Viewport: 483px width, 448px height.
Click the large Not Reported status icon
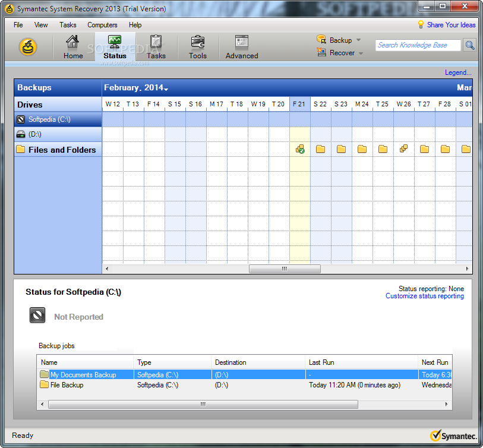click(x=37, y=315)
